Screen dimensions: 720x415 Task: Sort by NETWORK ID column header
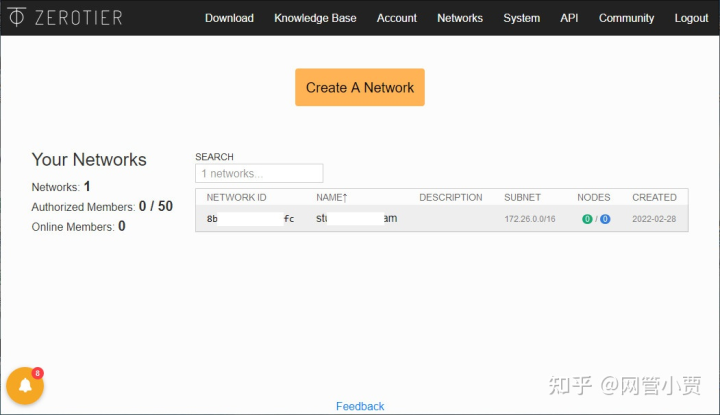click(x=236, y=197)
